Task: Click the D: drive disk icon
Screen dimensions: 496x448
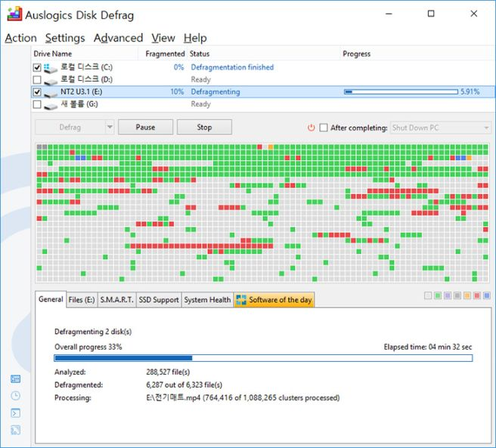Action: (51, 81)
